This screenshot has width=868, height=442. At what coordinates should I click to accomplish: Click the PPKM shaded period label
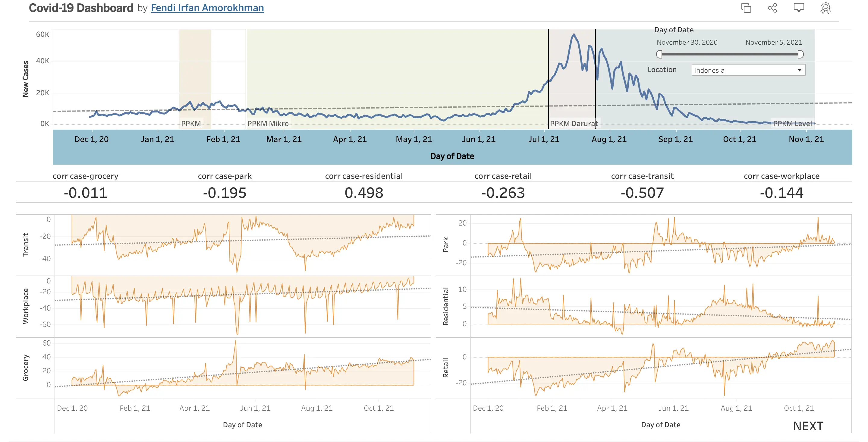coord(191,124)
